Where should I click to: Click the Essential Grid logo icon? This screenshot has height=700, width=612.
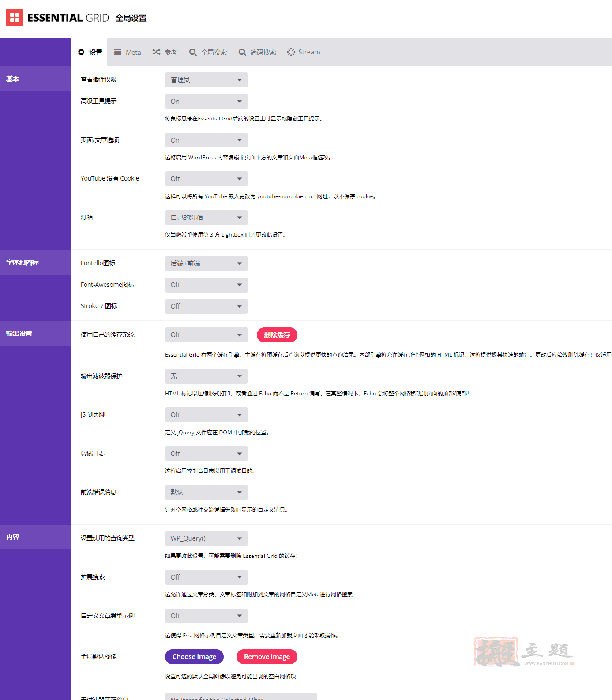pyautogui.click(x=15, y=17)
